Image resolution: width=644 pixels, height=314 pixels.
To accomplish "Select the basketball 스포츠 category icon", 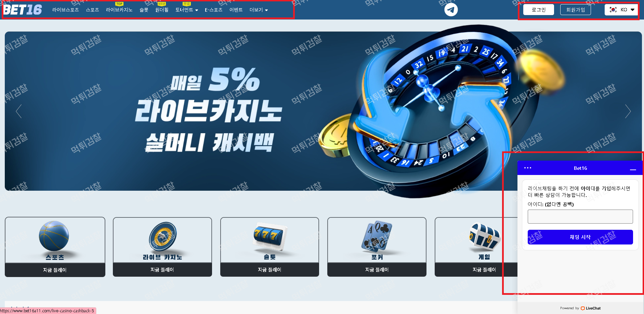I will (54, 236).
